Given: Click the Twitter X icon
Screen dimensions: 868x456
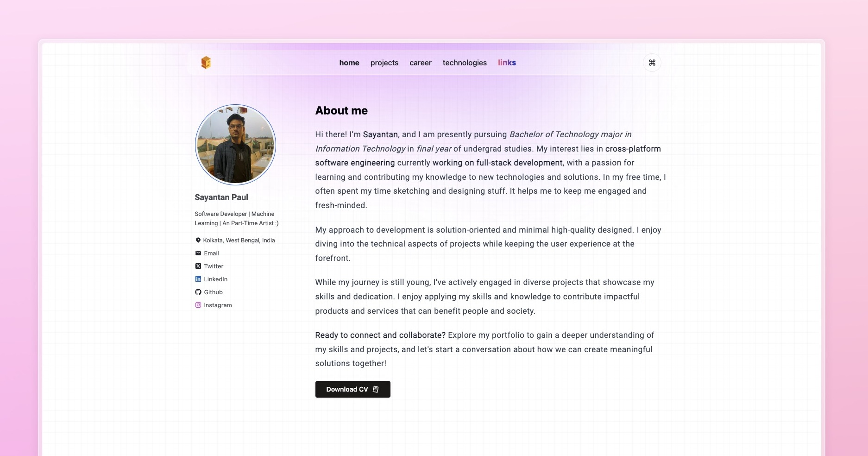Looking at the screenshot, I should pos(198,266).
